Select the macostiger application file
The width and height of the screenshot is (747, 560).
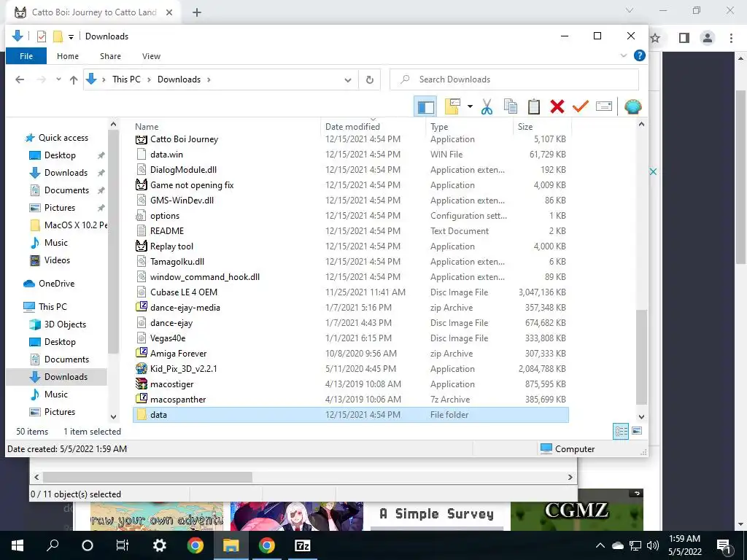point(351,384)
